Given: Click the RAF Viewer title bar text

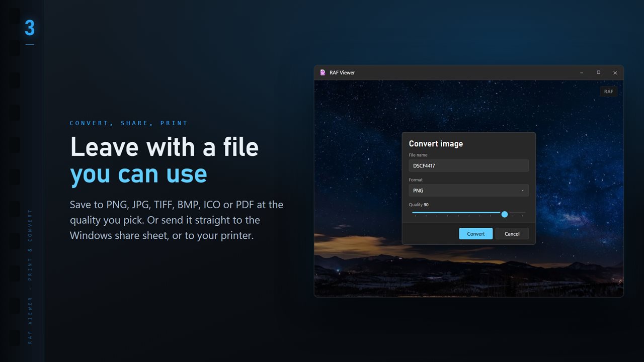Looking at the screenshot, I should point(342,72).
